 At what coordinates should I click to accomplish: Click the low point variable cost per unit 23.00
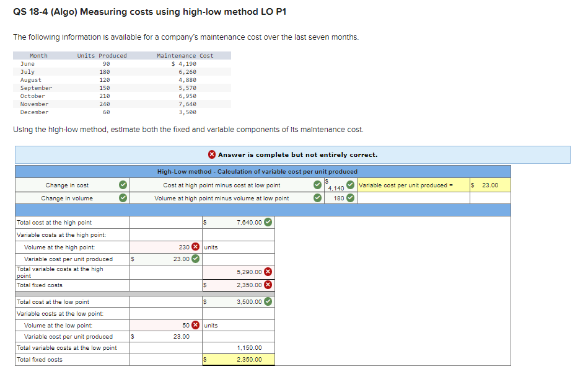coord(182,336)
